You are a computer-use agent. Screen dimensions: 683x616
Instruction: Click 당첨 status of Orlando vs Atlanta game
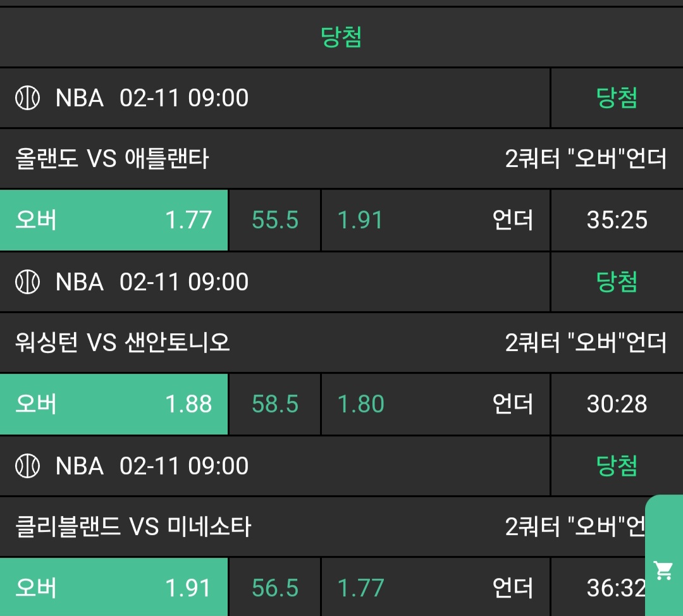(x=617, y=99)
